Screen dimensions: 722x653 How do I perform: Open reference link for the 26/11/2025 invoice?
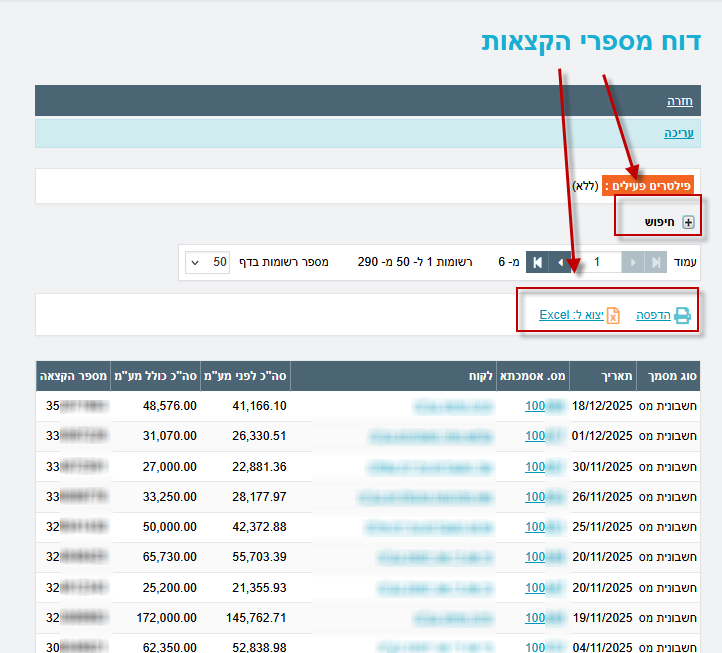coord(534,497)
